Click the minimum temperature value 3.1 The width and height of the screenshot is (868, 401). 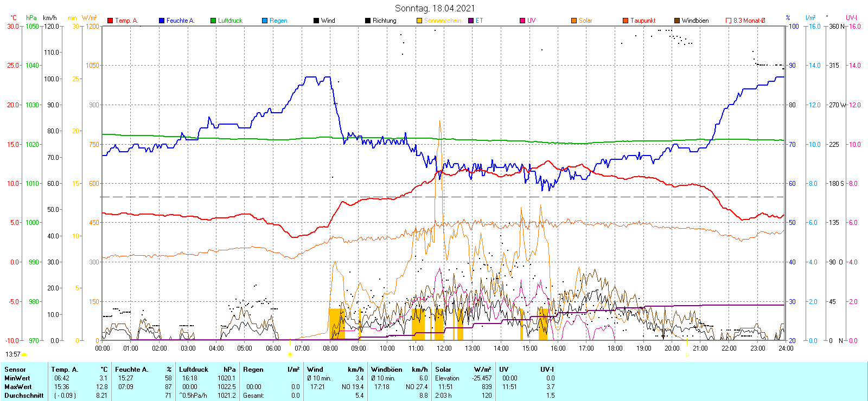click(x=103, y=378)
